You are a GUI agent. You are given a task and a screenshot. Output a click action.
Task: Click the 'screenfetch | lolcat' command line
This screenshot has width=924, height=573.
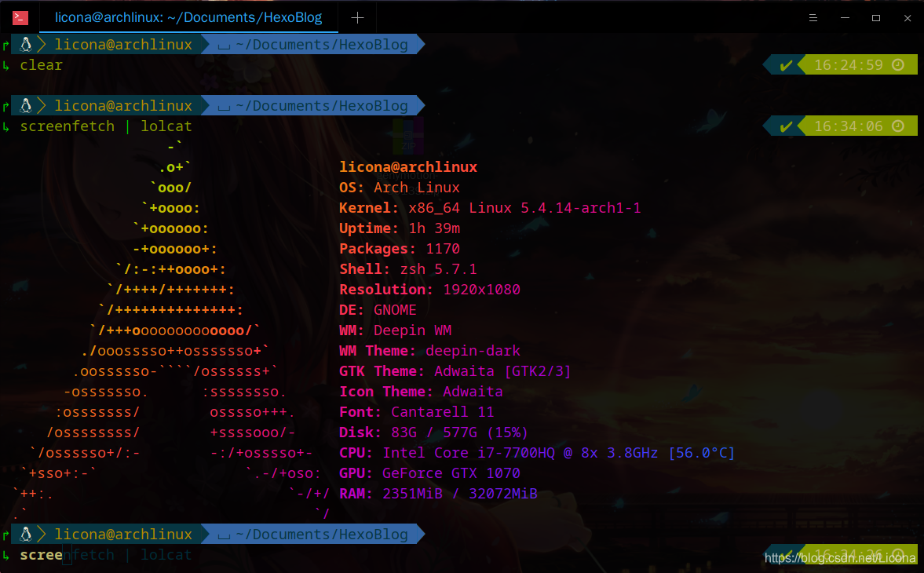pos(106,126)
